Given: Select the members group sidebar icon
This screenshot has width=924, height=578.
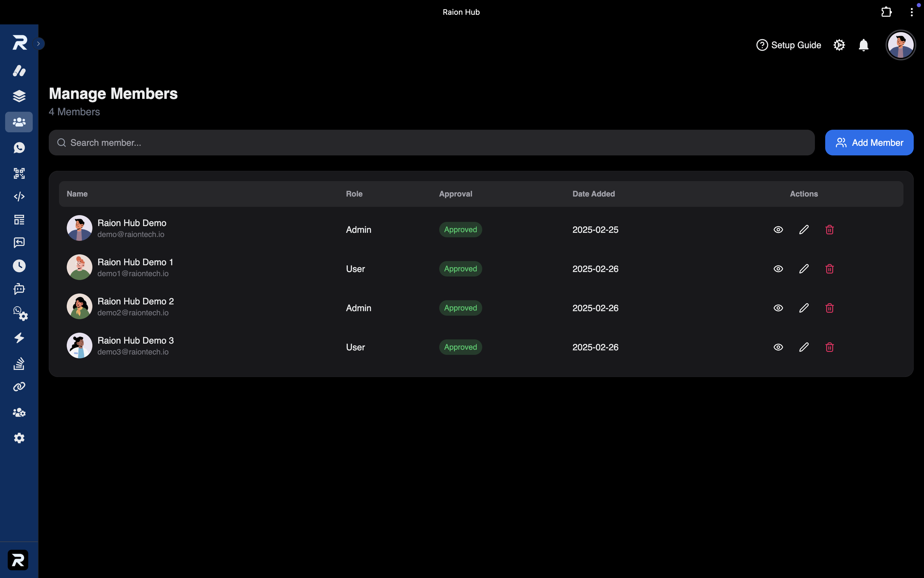Looking at the screenshot, I should (19, 122).
